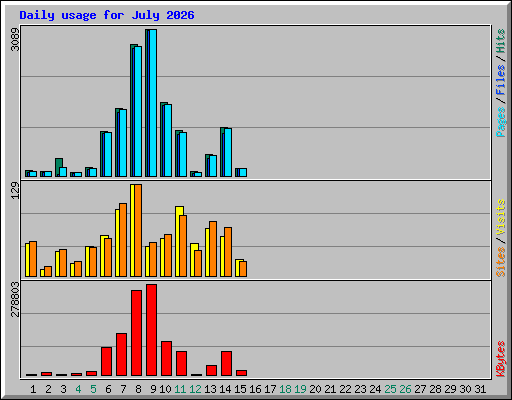Click the red KBytes bar for day 8
Viewport: 512px width, 400px height.
point(136,333)
